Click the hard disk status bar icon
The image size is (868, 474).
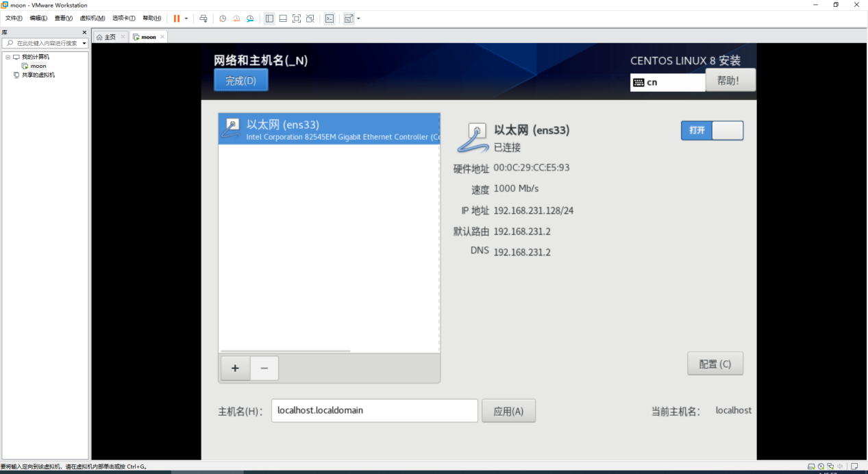pyautogui.click(x=811, y=466)
